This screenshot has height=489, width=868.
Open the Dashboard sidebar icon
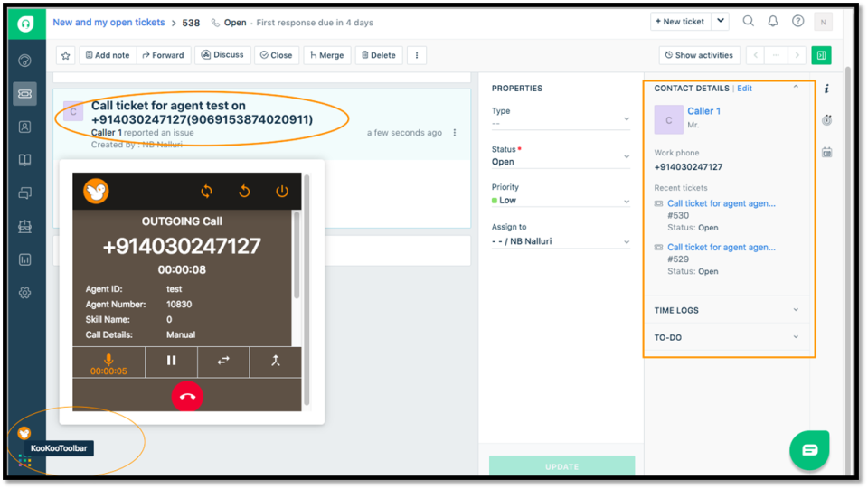point(25,61)
